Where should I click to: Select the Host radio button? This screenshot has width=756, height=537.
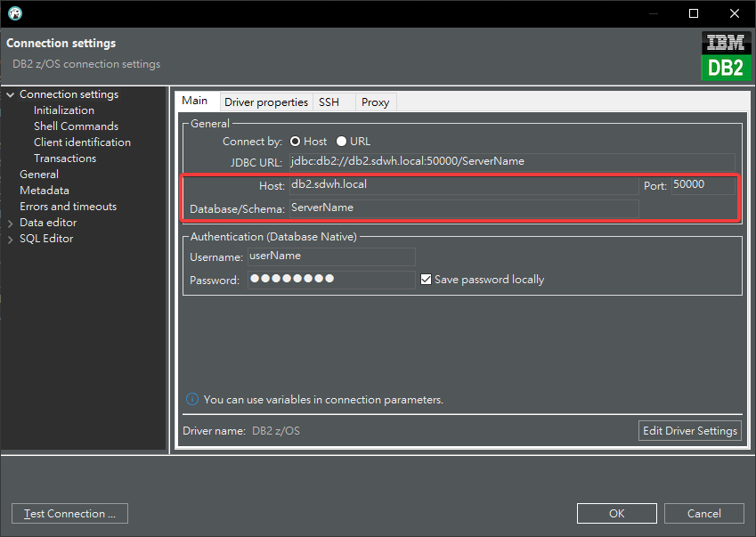pos(296,142)
